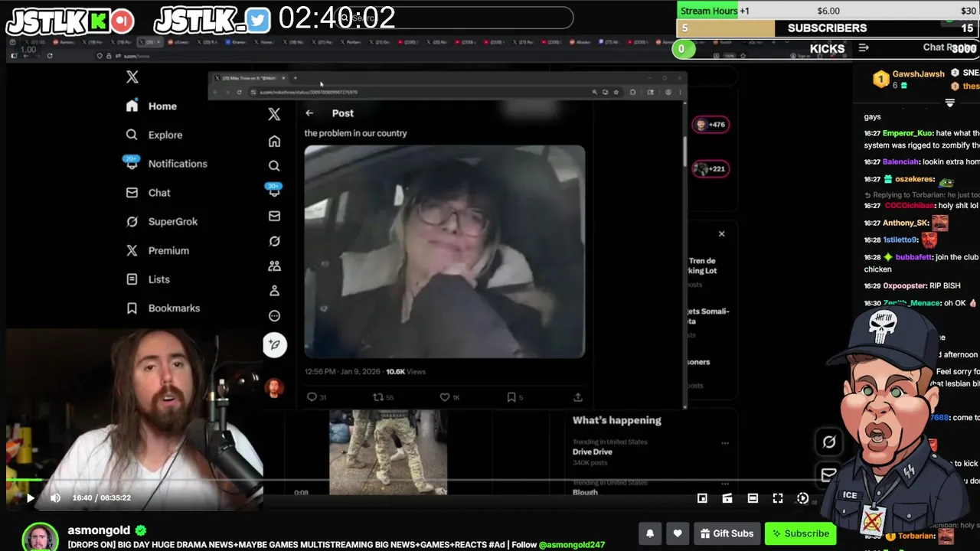Click the Gift Subs button
Screen dimensions: 980x551
point(727,533)
